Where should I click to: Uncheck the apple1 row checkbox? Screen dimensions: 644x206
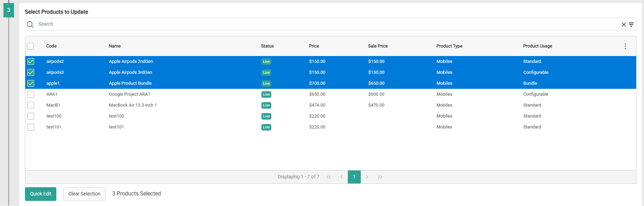tap(31, 83)
